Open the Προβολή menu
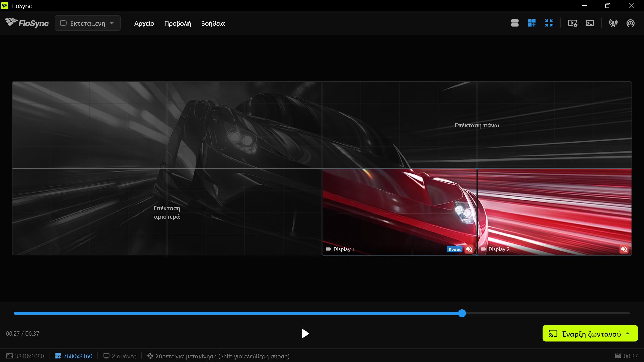The height and width of the screenshot is (362, 644). [177, 23]
